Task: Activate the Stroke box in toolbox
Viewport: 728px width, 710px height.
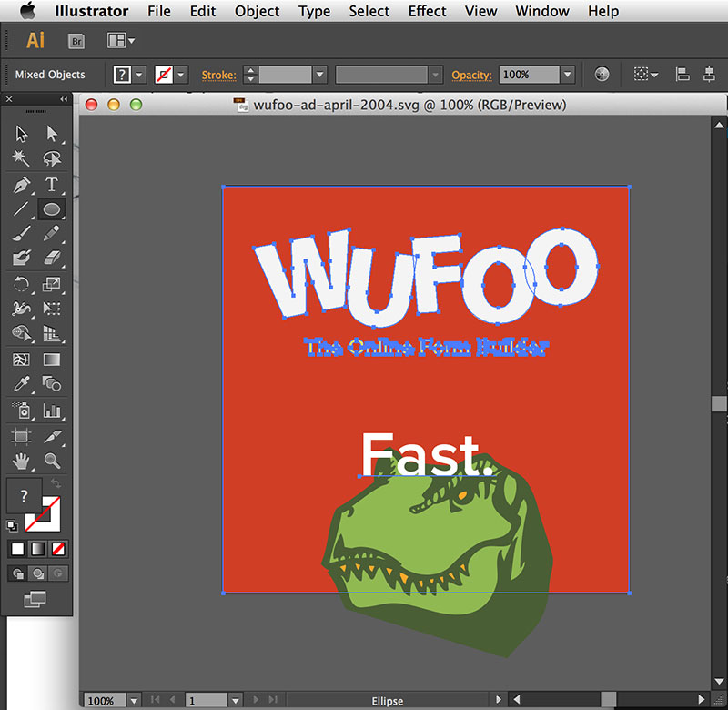Action: point(48,519)
